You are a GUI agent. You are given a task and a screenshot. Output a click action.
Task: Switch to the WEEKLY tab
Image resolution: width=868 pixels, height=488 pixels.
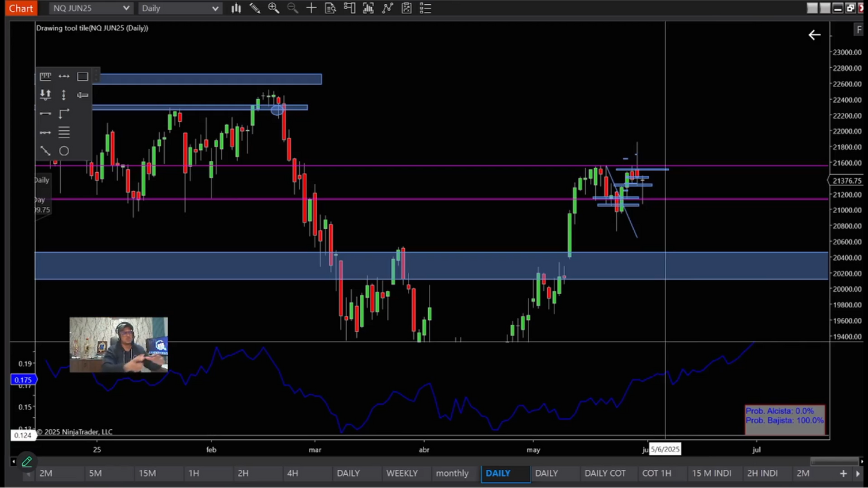402,473
